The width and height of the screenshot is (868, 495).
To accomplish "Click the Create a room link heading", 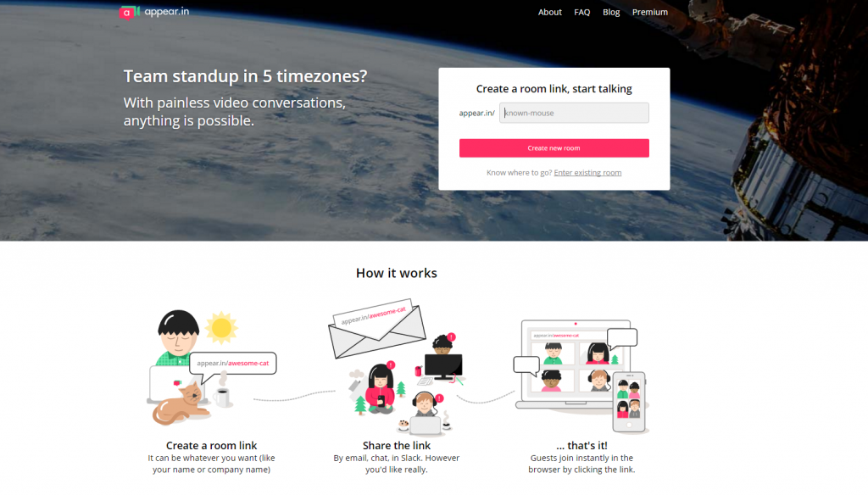I will pyautogui.click(x=211, y=446).
